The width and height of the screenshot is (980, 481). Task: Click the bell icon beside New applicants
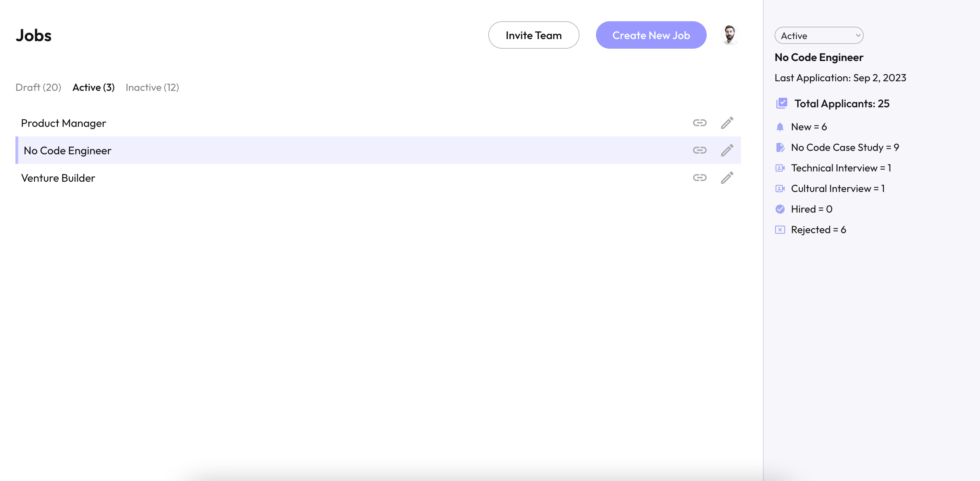tap(780, 127)
